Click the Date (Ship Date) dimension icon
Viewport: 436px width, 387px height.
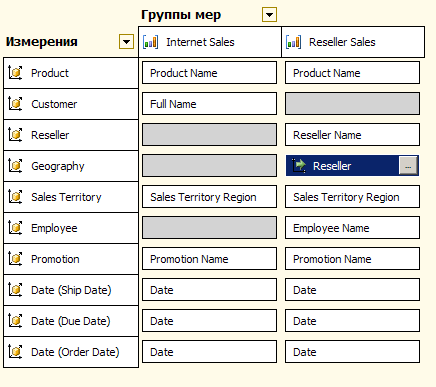tap(15, 290)
